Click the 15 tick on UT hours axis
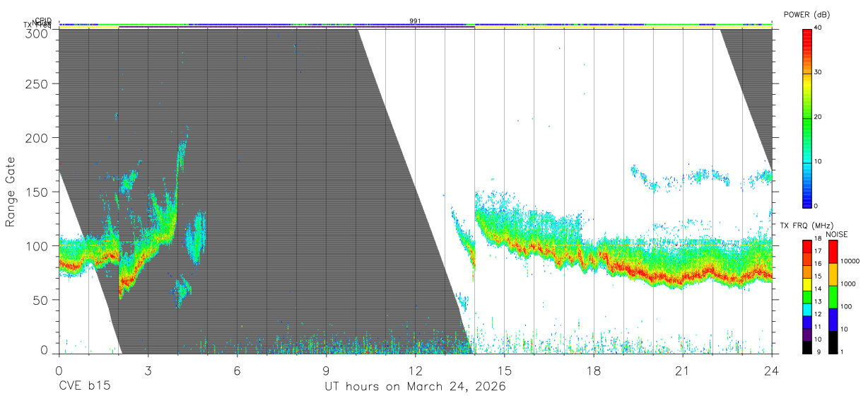 [x=505, y=371]
